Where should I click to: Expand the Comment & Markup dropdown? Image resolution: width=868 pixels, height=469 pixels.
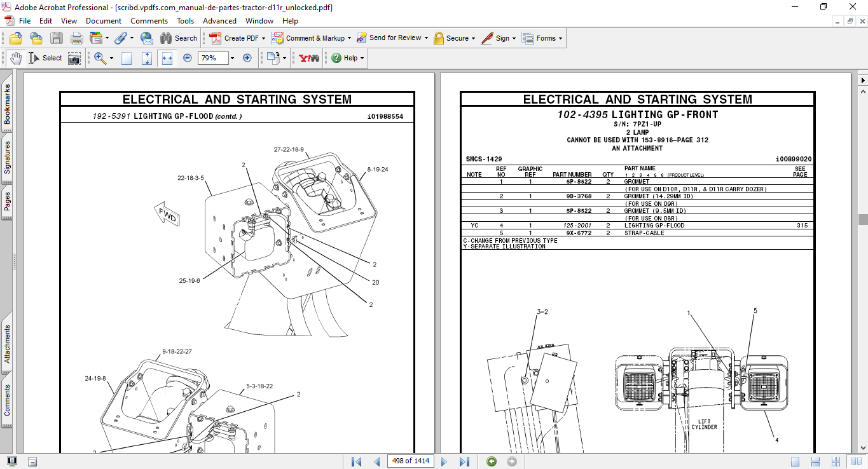tap(350, 38)
